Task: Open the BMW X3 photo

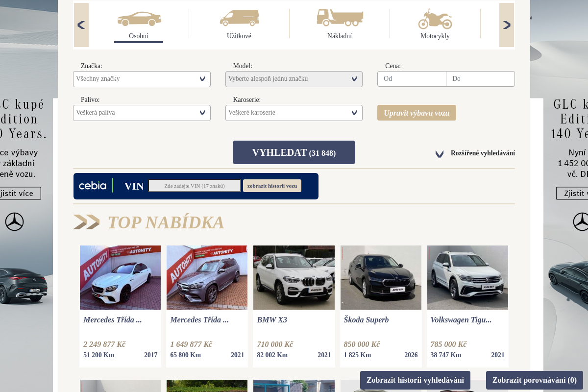Action: click(x=294, y=277)
